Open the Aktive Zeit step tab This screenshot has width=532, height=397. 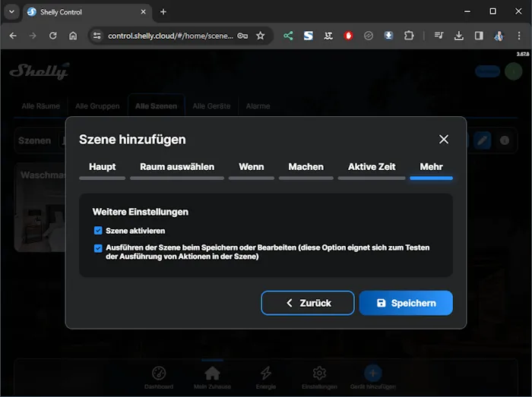[372, 167]
